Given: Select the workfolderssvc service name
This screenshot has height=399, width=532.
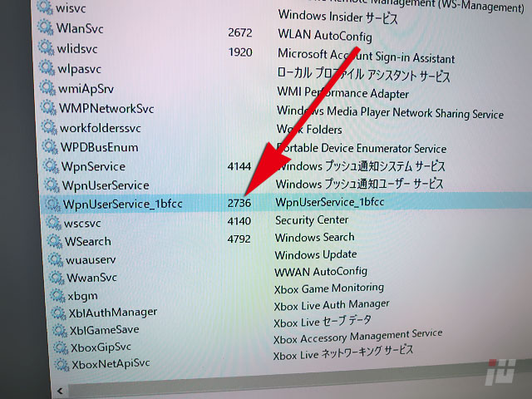Looking at the screenshot, I should pyautogui.click(x=100, y=128).
